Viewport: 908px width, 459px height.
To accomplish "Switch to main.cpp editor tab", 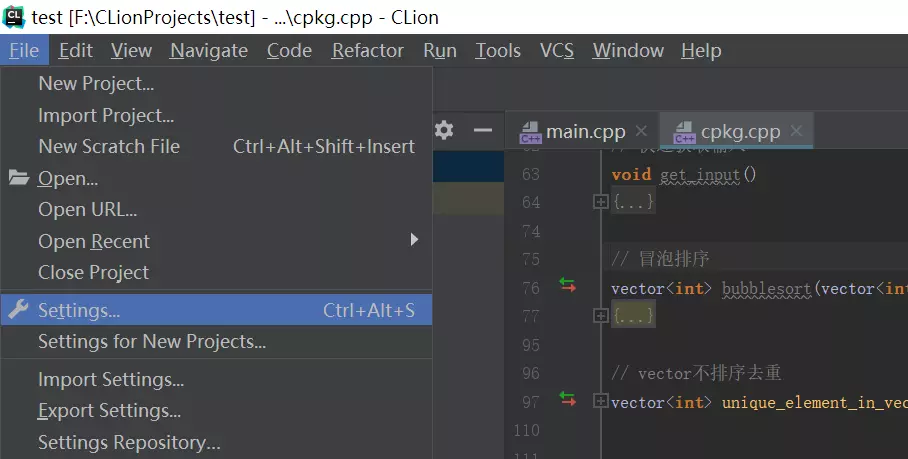I will tap(582, 132).
